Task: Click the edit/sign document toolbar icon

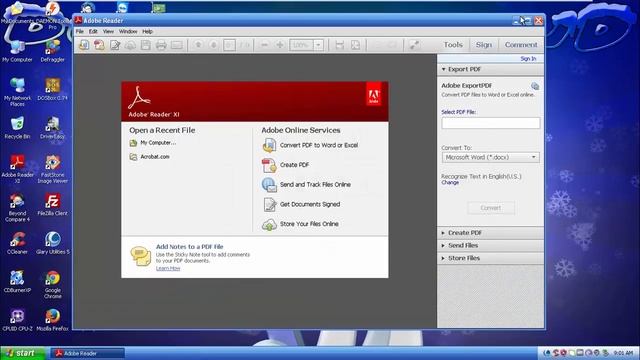Action: 115,45
